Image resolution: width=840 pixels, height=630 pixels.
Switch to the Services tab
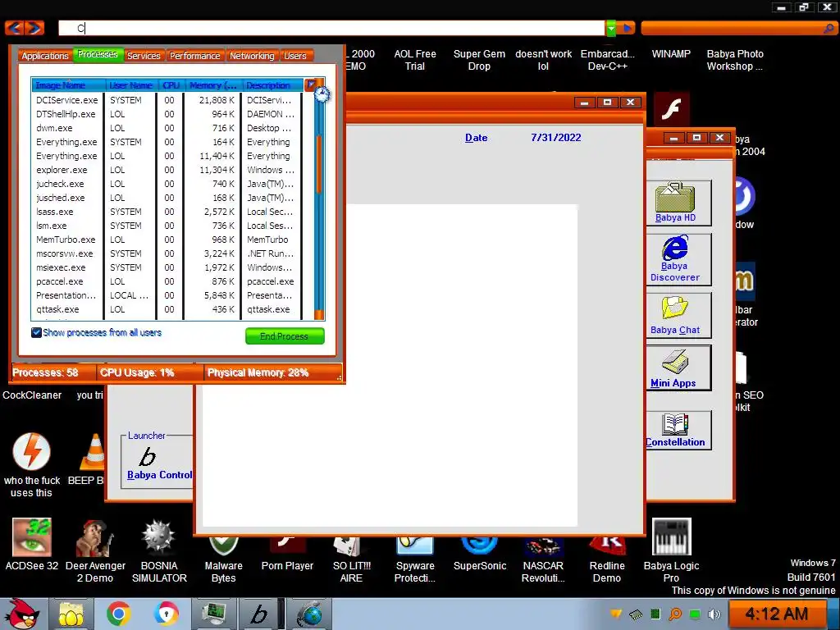coord(144,56)
